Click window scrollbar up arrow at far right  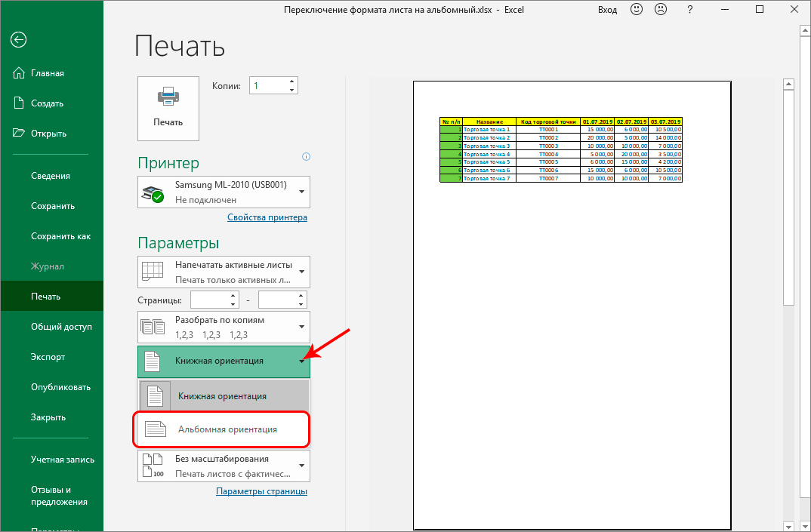point(805,31)
